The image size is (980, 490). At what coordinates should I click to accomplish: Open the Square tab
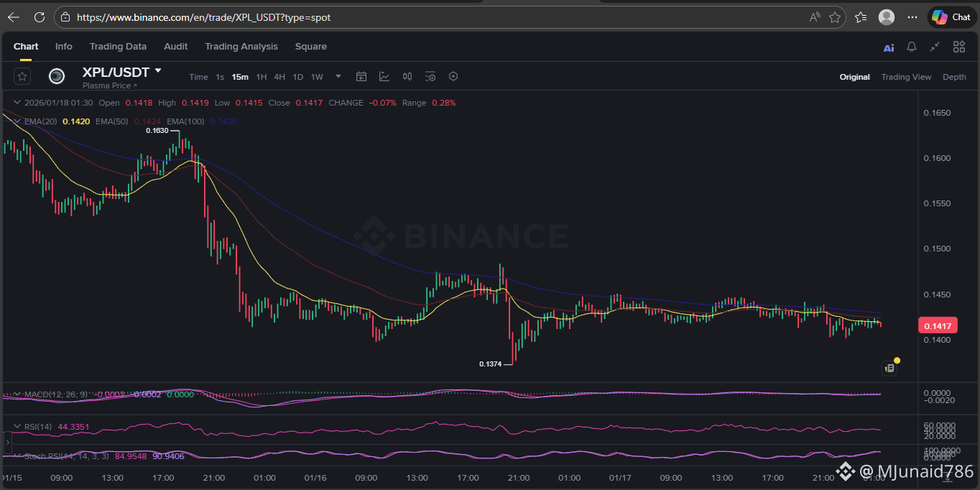(x=310, y=47)
